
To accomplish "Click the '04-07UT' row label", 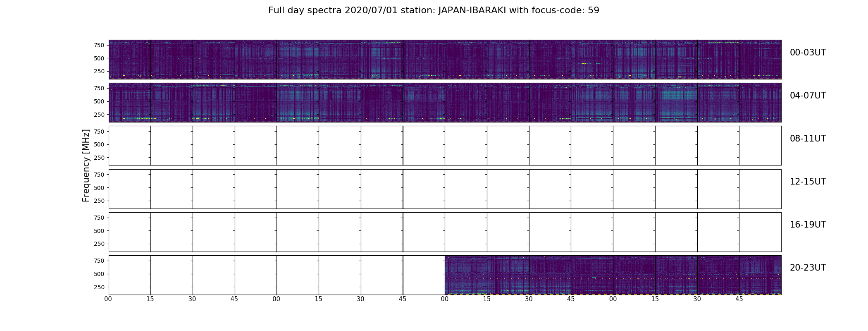I will point(808,96).
